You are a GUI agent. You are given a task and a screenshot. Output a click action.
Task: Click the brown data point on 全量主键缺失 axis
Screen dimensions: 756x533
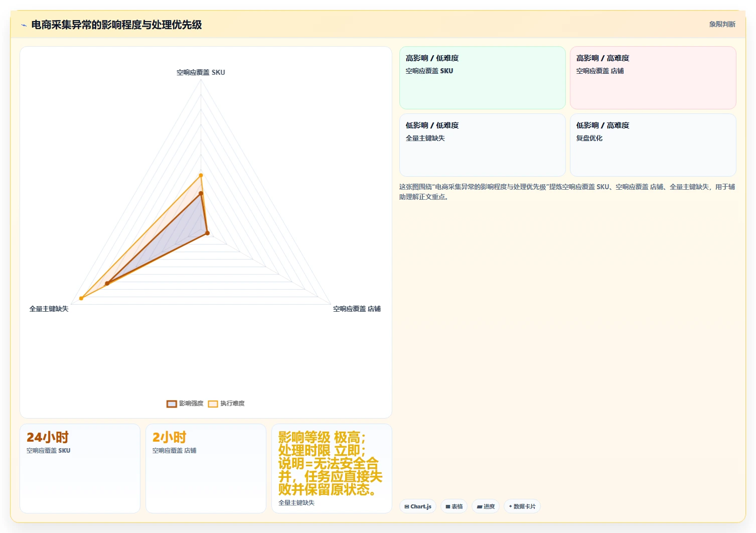tap(107, 284)
